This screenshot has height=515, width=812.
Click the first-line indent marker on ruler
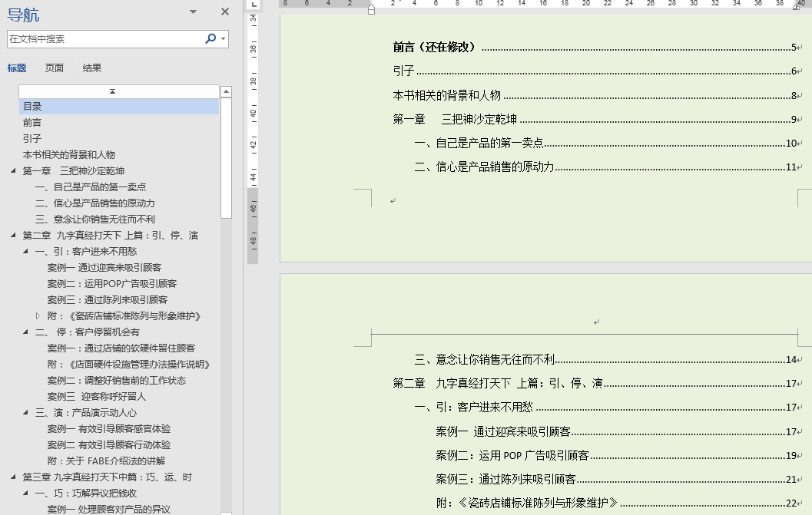(372, 4)
